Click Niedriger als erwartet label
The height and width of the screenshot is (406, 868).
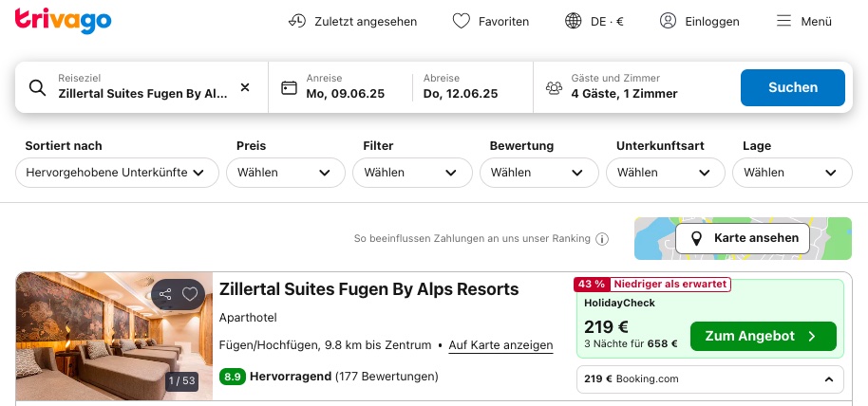[x=670, y=285]
